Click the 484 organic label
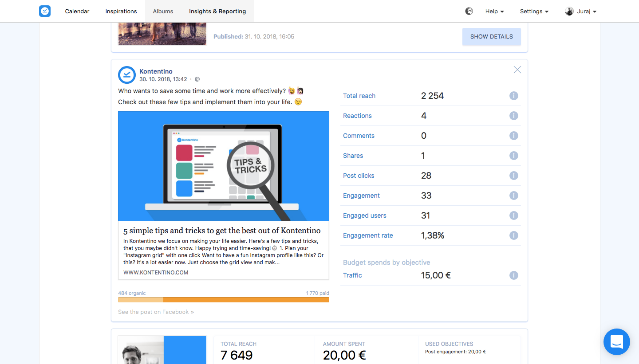639x364 pixels. 132,293
